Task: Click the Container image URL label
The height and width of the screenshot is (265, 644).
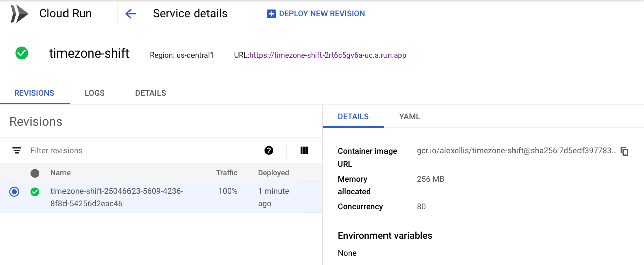Action: tap(367, 157)
